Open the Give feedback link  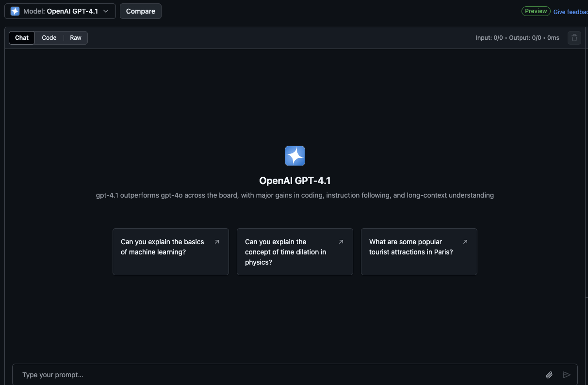(571, 12)
